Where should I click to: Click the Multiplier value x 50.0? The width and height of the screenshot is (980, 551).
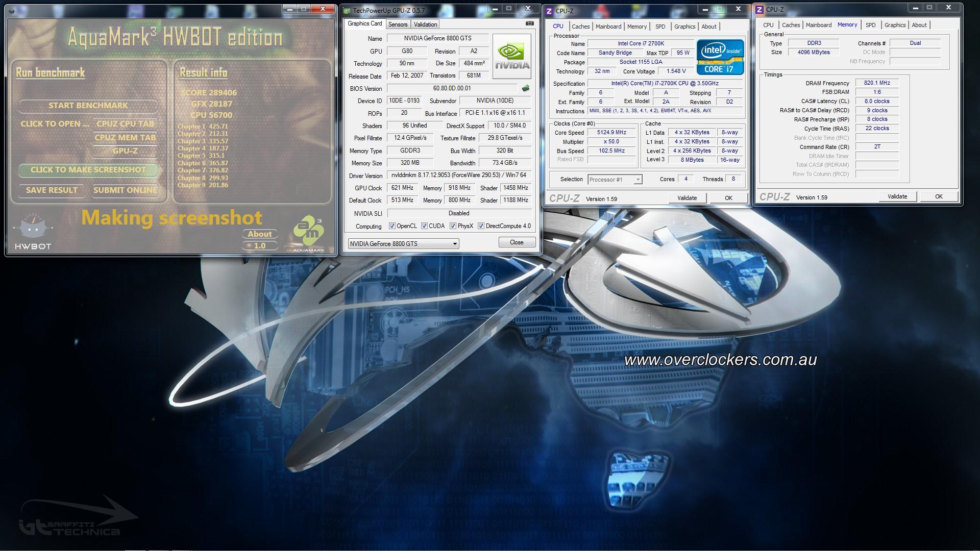pos(611,142)
